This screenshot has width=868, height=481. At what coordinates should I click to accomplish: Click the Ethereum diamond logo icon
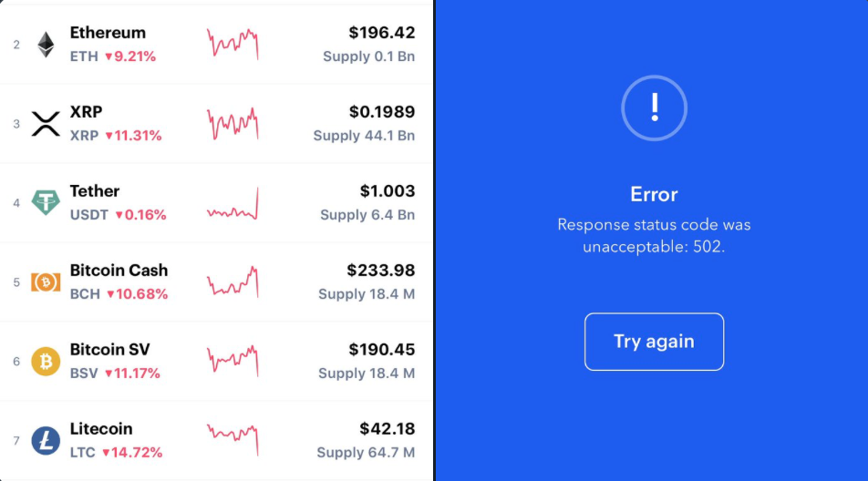(46, 45)
